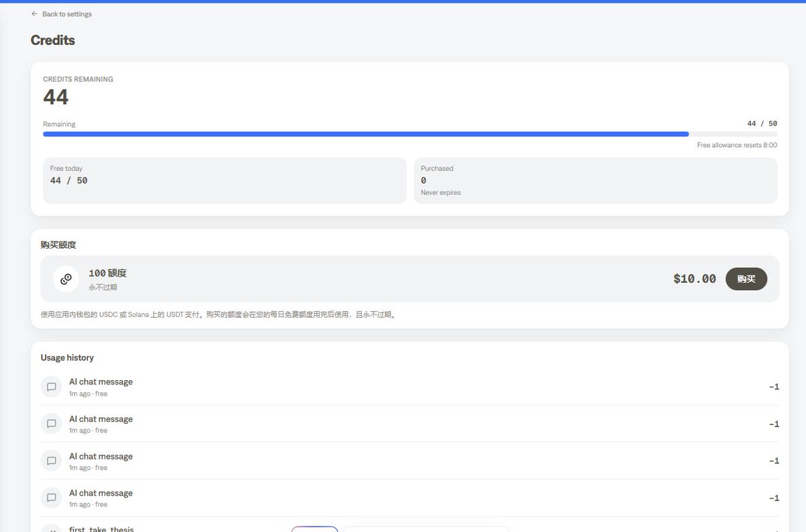Click the "-1" amount of the second AI chat message

774,424
